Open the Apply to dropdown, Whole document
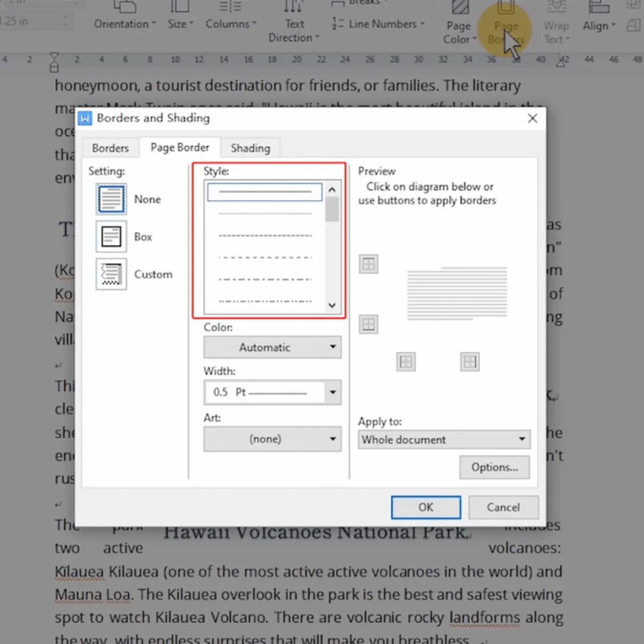 [444, 440]
